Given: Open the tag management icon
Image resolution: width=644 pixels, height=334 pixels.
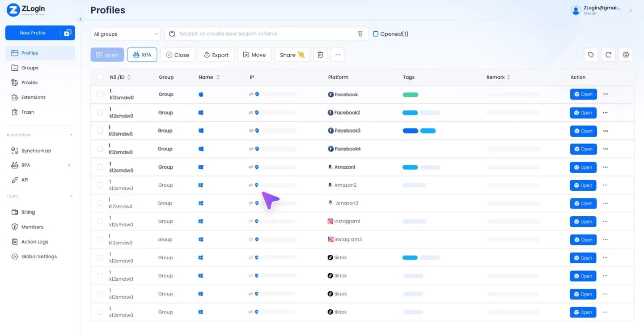Looking at the screenshot, I should point(591,55).
